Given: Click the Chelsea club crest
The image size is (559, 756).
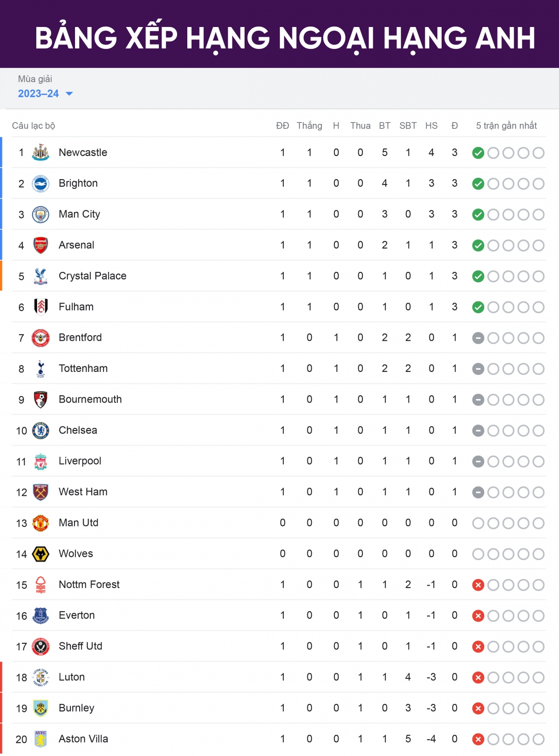Looking at the screenshot, I should pos(41,431).
